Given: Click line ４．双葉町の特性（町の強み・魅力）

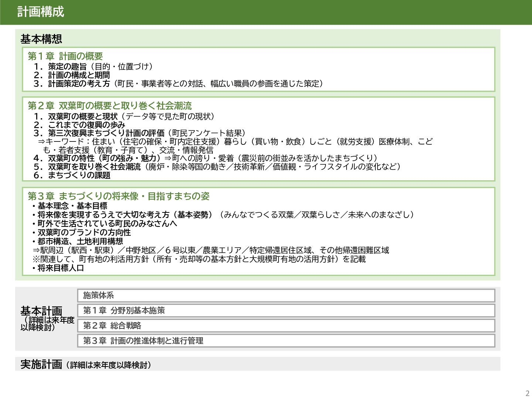Looking at the screenshot, I should click(206, 158).
